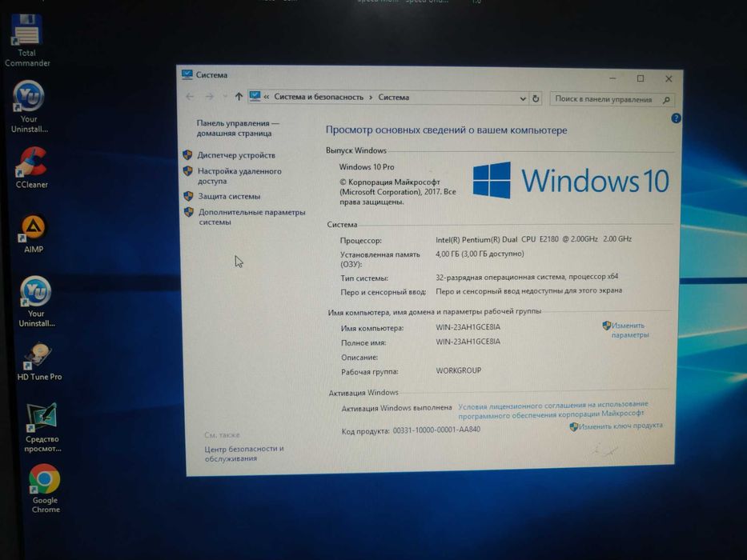
Task: Select processor text Intel Pentium Dual E2180
Action: [533, 239]
